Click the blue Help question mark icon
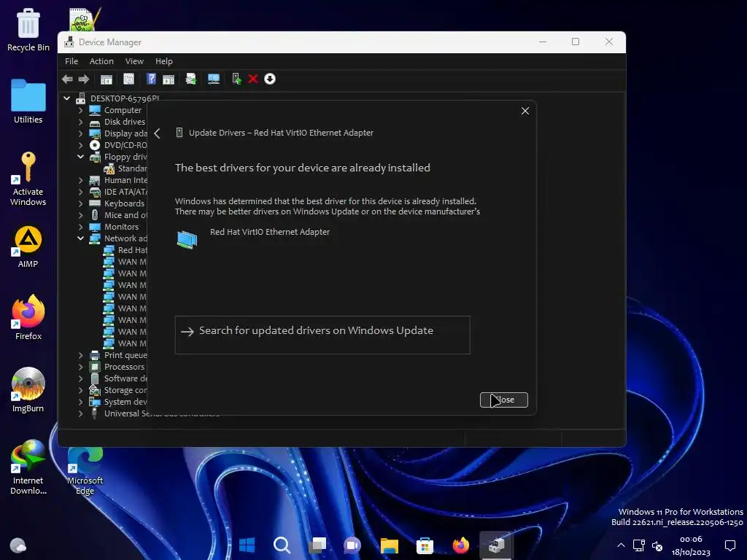The height and width of the screenshot is (560, 747). 152,79
